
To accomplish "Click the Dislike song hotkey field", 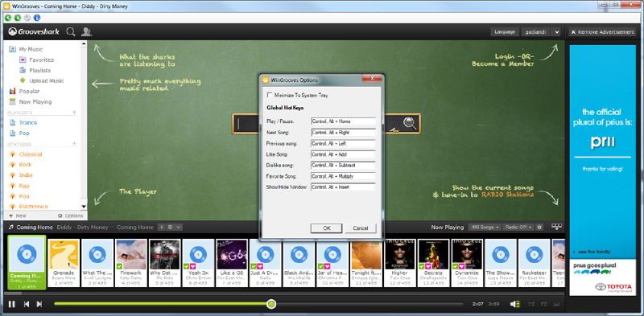I will (344, 165).
